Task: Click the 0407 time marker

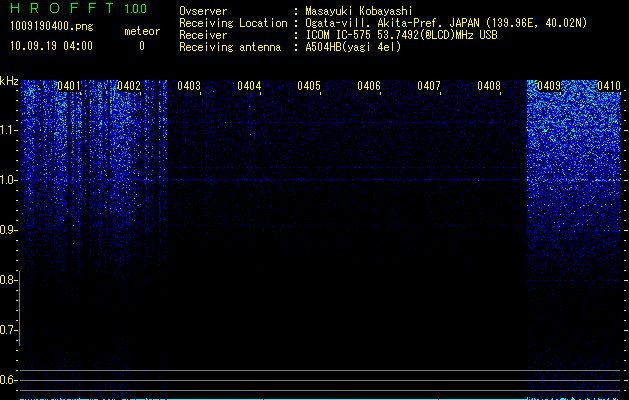Action: pos(429,86)
